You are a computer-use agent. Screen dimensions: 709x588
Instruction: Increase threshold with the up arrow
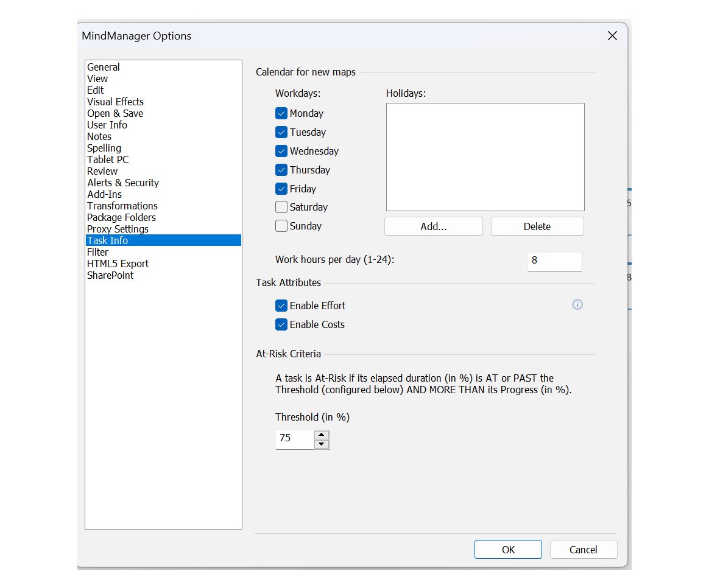pyautogui.click(x=322, y=435)
